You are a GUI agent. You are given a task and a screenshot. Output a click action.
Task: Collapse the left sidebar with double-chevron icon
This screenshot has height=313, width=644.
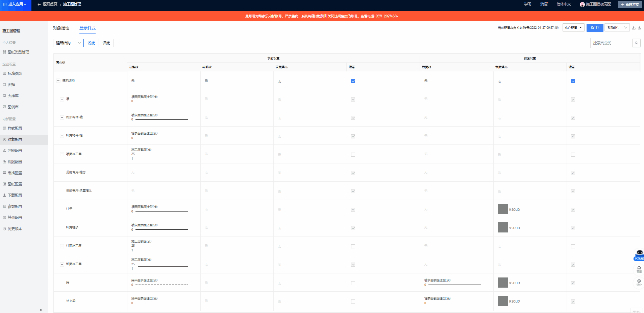point(41,310)
